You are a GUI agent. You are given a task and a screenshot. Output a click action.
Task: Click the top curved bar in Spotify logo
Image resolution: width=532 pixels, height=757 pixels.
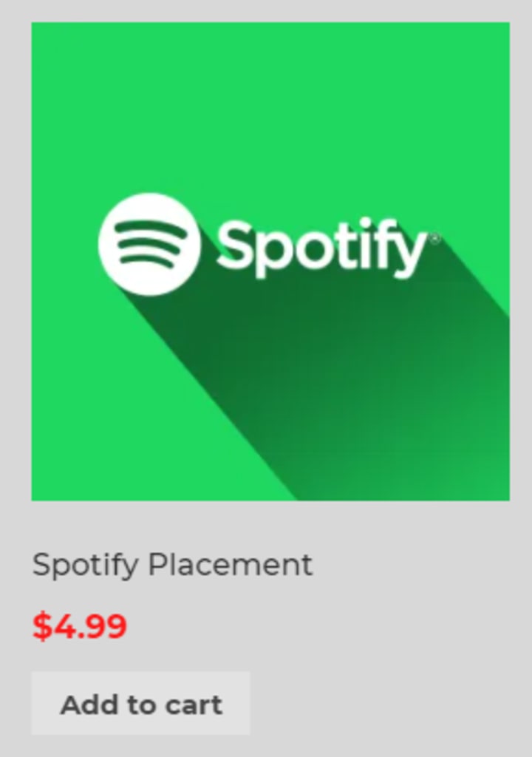(x=150, y=228)
